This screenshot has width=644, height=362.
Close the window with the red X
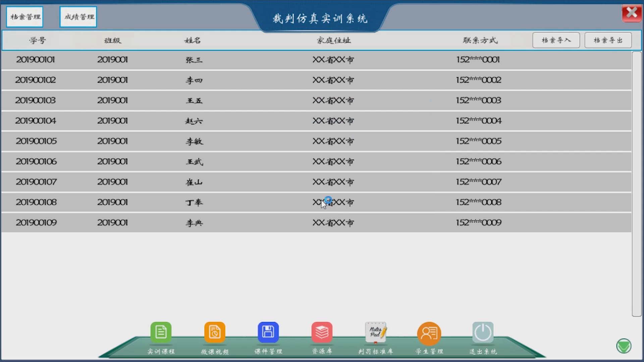(x=632, y=13)
